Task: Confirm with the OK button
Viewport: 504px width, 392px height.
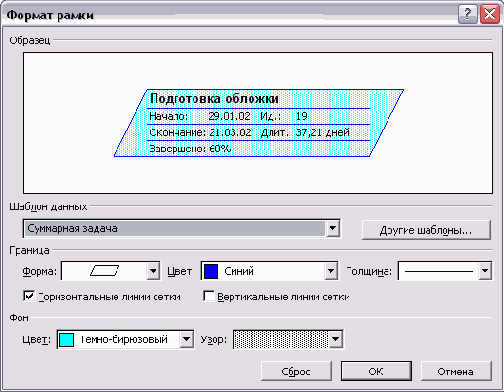Action: click(x=376, y=371)
